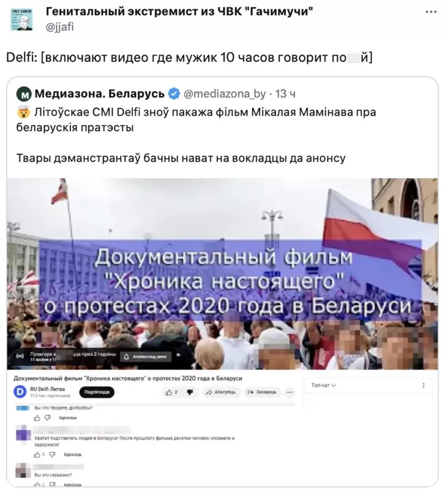Open the chat panel's kebab menu
The height and width of the screenshot is (495, 448).
click(x=424, y=385)
